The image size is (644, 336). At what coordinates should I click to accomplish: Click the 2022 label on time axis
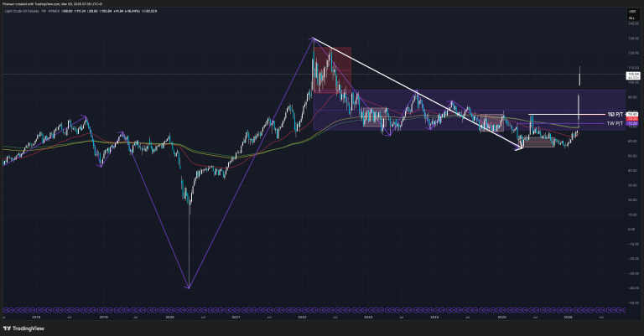tap(302, 317)
